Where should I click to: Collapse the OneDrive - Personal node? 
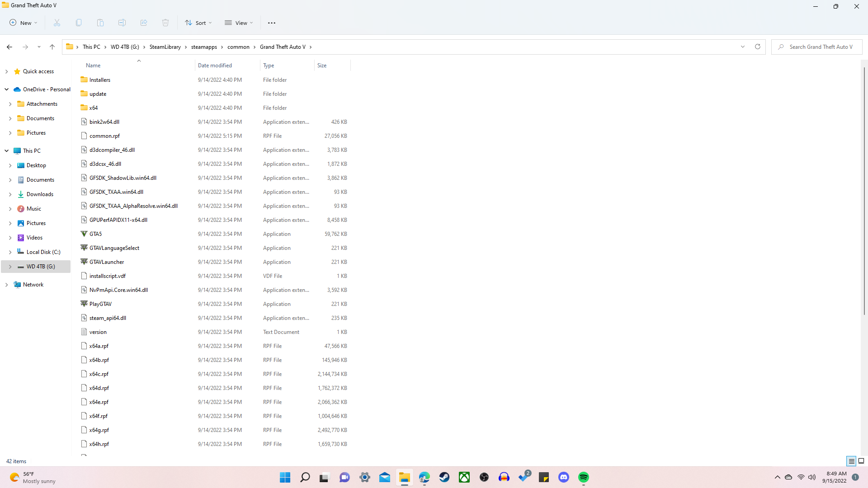6,89
